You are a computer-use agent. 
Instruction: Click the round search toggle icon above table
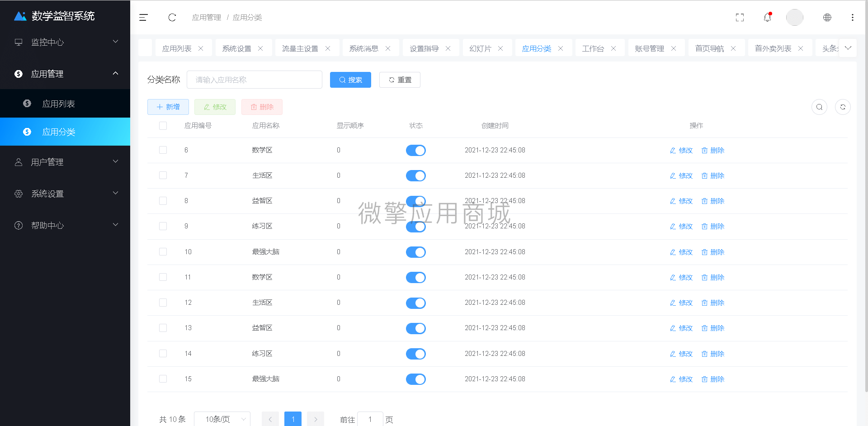pos(819,107)
